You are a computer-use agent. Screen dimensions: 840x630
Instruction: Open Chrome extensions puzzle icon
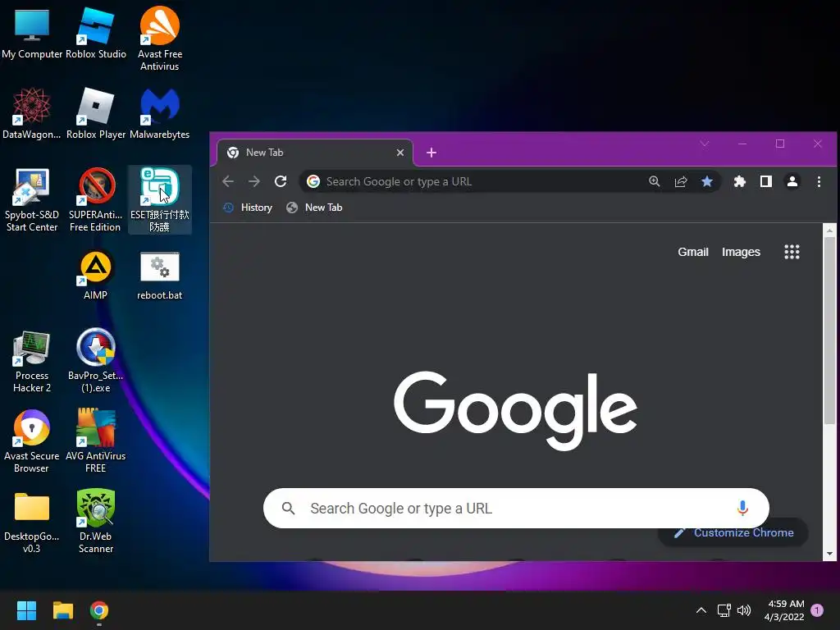pyautogui.click(x=740, y=181)
